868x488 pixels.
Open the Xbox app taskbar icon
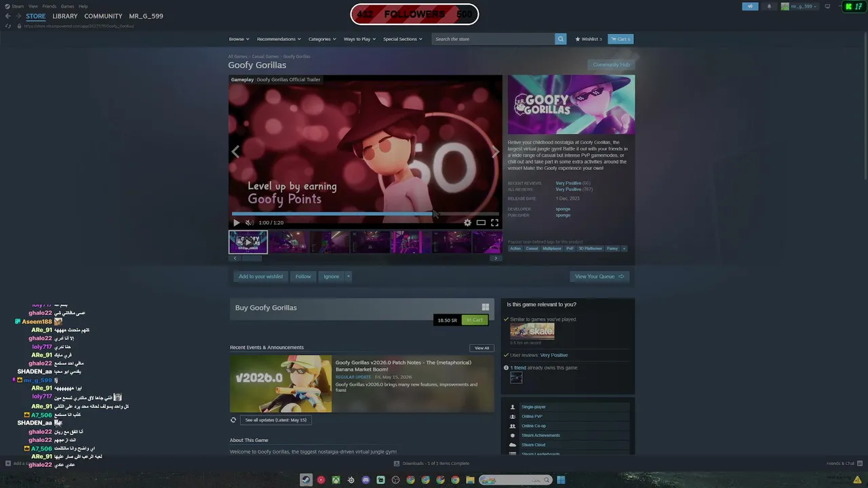tap(336, 480)
